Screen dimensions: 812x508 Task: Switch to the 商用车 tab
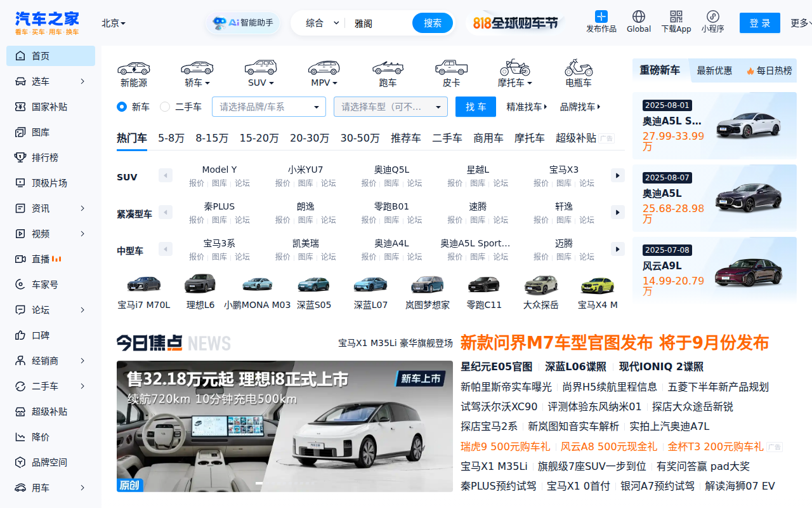tap(488, 138)
